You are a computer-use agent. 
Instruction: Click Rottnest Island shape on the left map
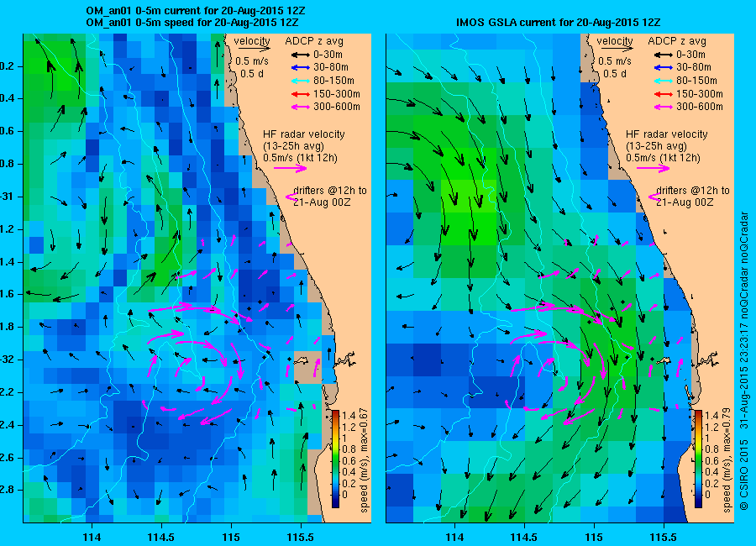click(x=302, y=360)
